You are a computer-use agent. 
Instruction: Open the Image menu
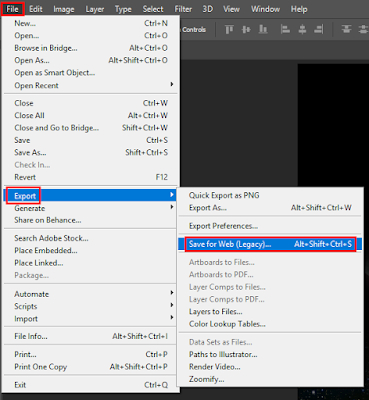pos(64,9)
